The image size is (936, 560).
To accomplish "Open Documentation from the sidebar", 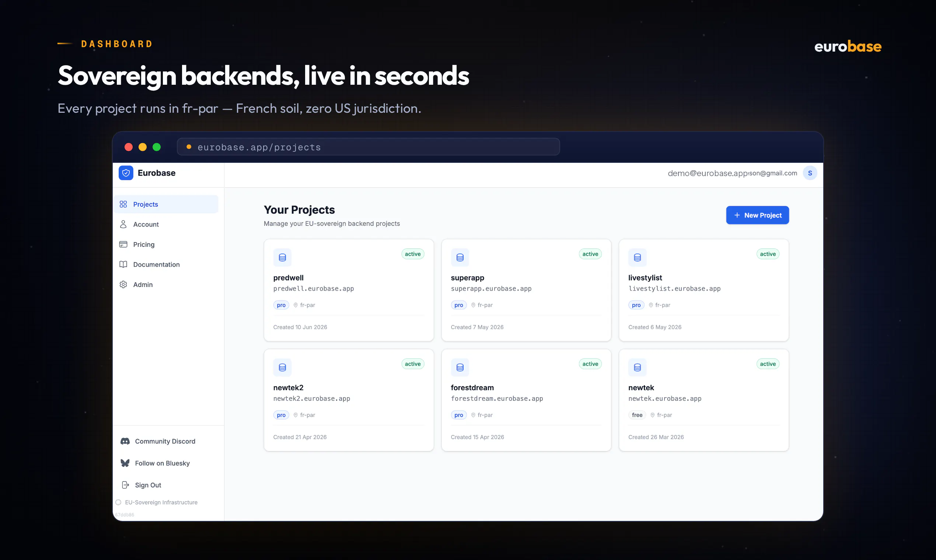I will click(x=166, y=264).
